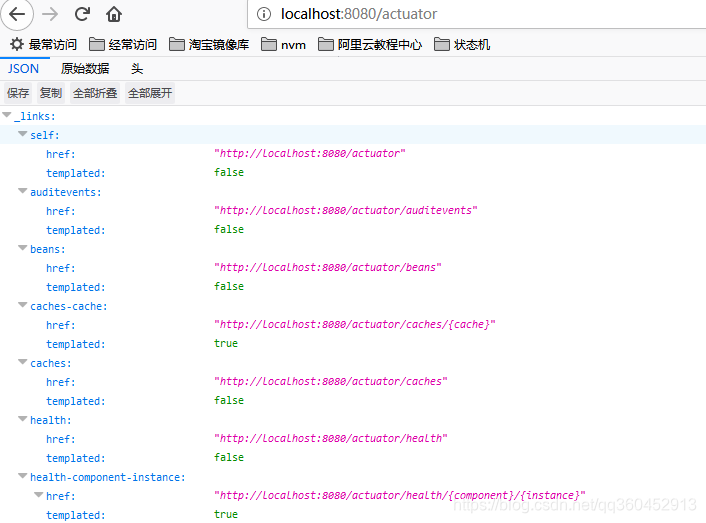Viewport: 706px width, 523px height.
Task: Select the actuator/health href URL value
Action: click(331, 438)
